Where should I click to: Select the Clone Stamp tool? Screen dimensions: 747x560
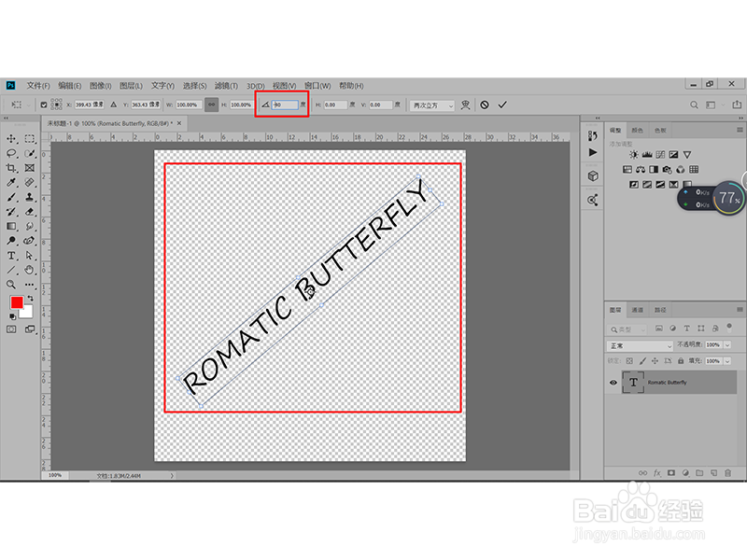30,197
